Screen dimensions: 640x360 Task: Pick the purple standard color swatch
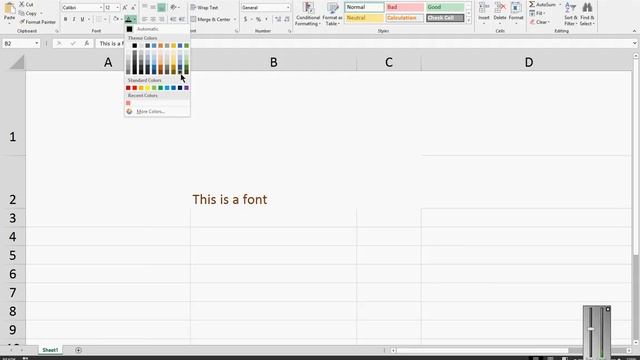click(x=187, y=88)
